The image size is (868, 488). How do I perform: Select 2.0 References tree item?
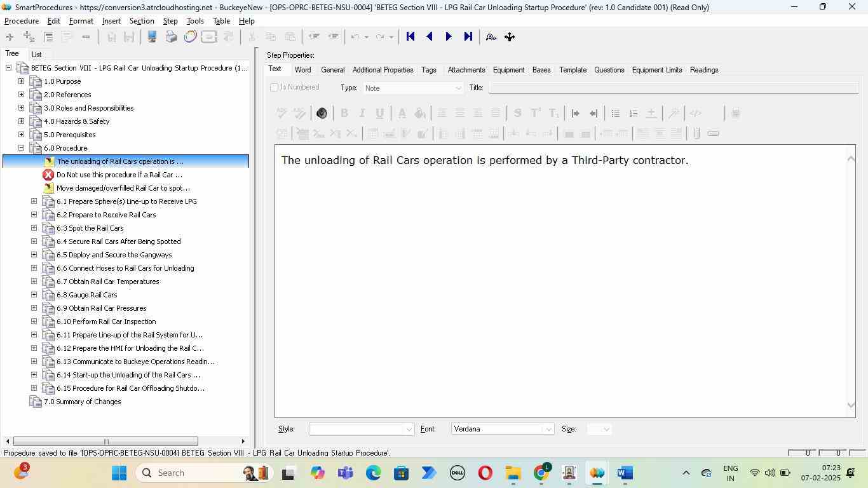[67, 95]
